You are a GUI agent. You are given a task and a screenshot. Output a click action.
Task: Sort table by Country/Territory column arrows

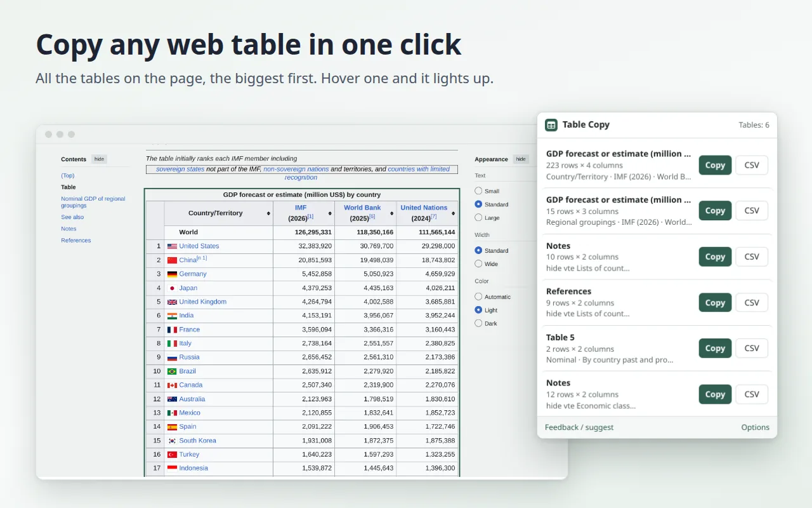pos(268,213)
